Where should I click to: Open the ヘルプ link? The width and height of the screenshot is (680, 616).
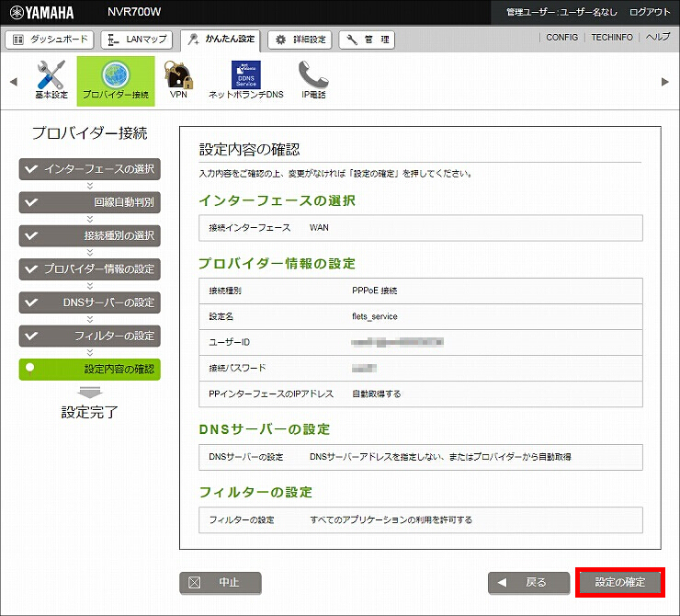[x=658, y=38]
